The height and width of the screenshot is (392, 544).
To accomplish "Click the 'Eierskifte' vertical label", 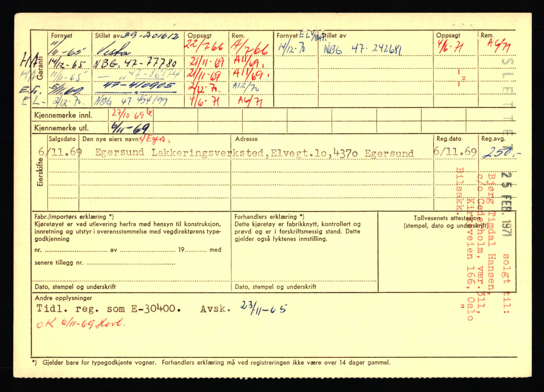I will point(40,172).
